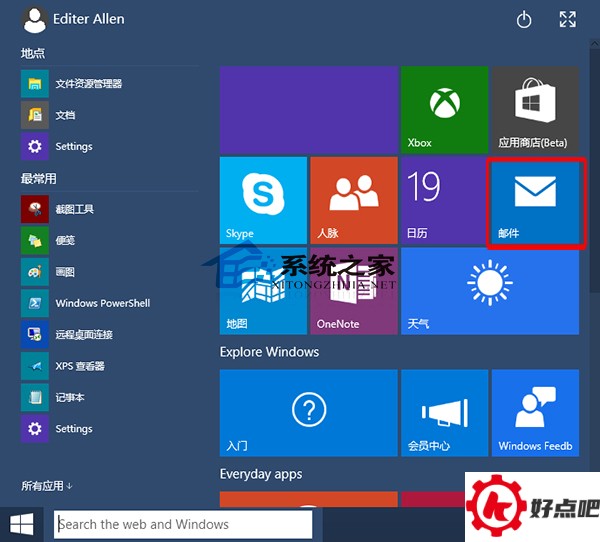Open the 日历 Calendar tile
This screenshot has width=600, height=542.
(x=444, y=200)
